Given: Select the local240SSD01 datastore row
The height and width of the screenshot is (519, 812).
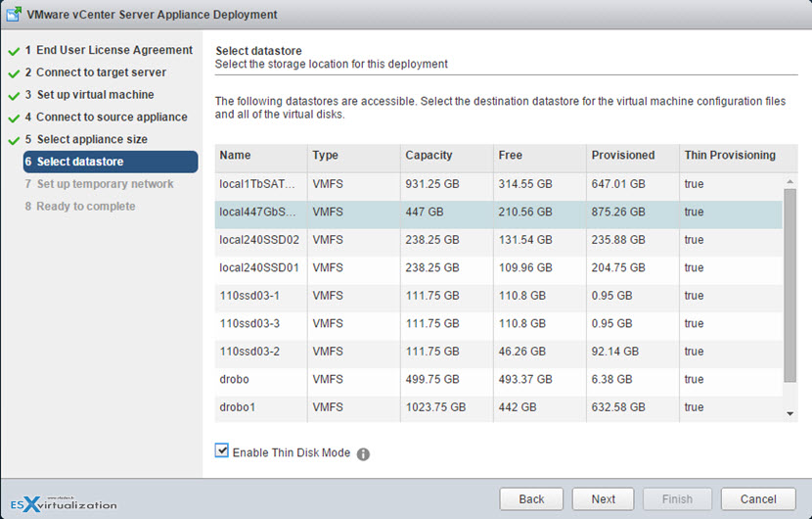Looking at the screenshot, I should click(499, 268).
